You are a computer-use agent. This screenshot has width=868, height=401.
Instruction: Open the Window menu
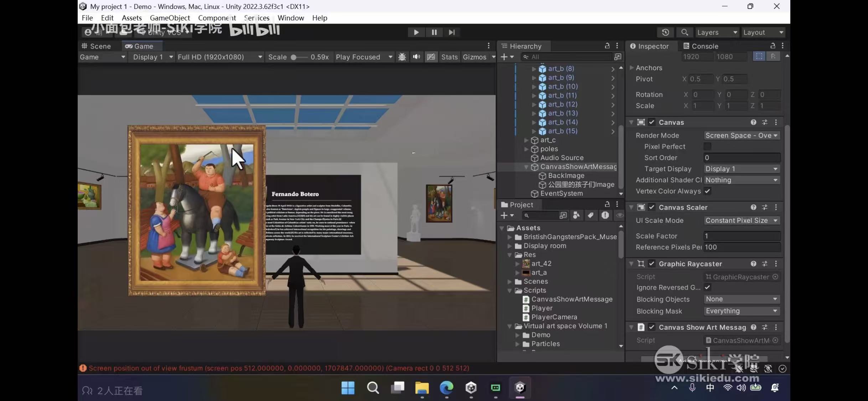click(x=291, y=18)
